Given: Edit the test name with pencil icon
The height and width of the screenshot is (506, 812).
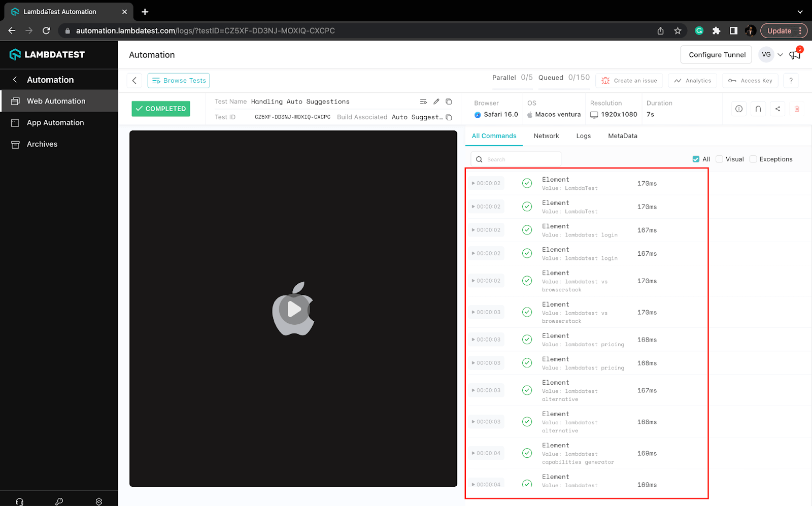Looking at the screenshot, I should tap(436, 102).
